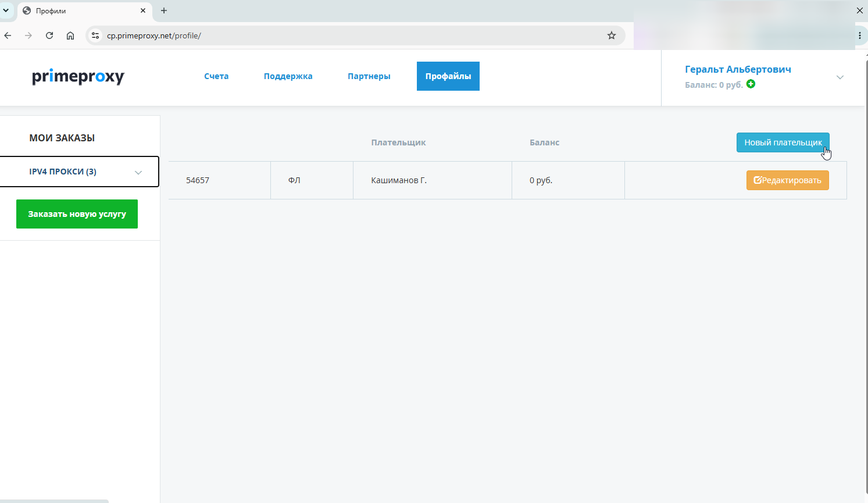
Task: Open the Партнеры page
Action: pos(369,76)
